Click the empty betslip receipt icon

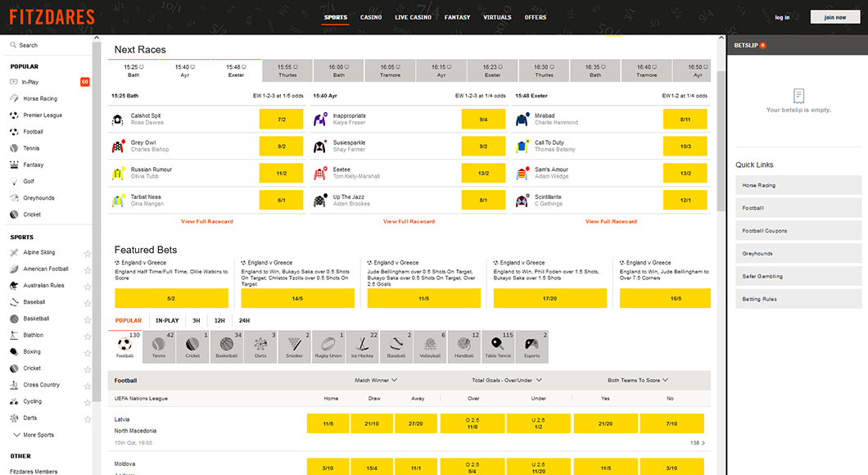tap(798, 96)
